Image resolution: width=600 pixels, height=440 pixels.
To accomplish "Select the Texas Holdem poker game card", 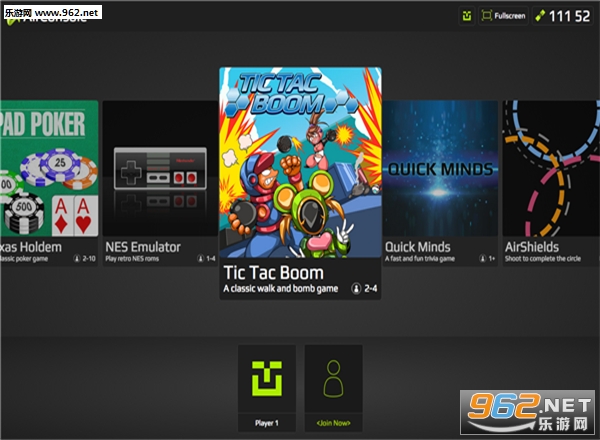I will pyautogui.click(x=49, y=183).
